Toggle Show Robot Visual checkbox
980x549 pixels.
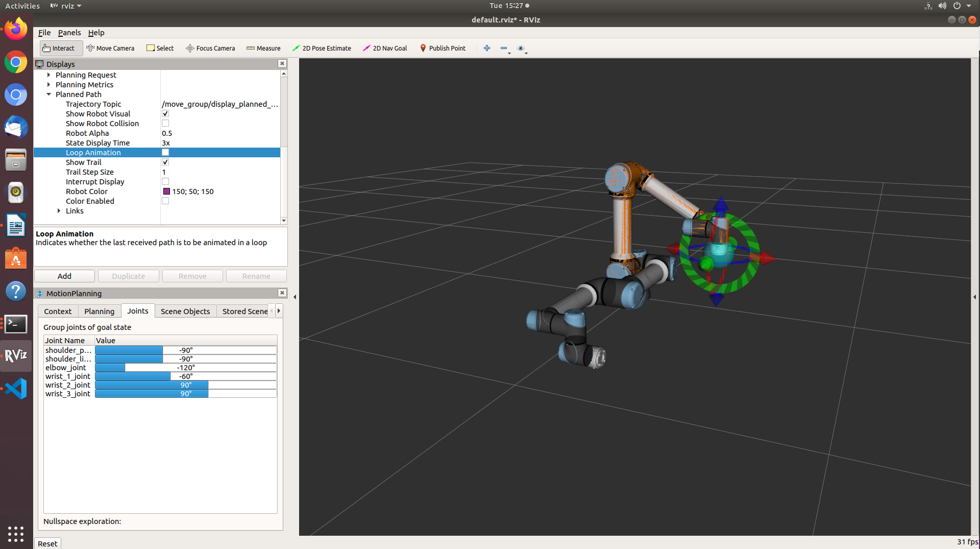click(165, 113)
